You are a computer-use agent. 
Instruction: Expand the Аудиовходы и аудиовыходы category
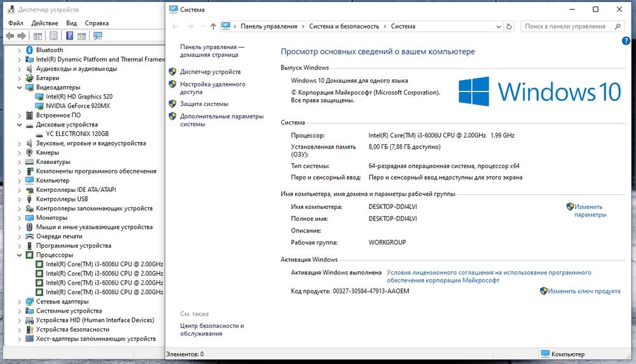pos(19,69)
